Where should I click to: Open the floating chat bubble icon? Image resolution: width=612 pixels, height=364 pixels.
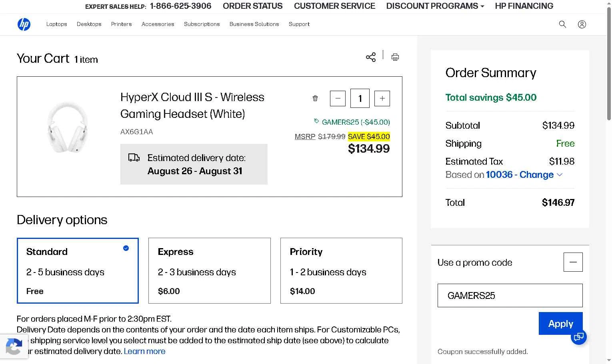(579, 337)
